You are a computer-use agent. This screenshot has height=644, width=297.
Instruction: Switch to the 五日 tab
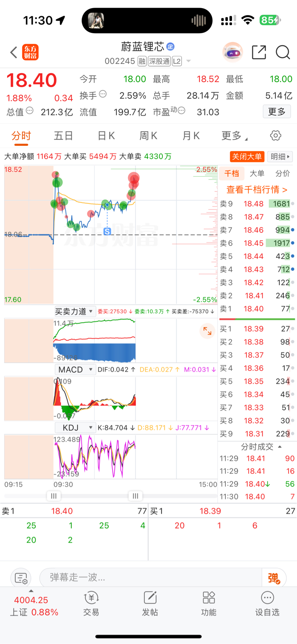click(63, 136)
